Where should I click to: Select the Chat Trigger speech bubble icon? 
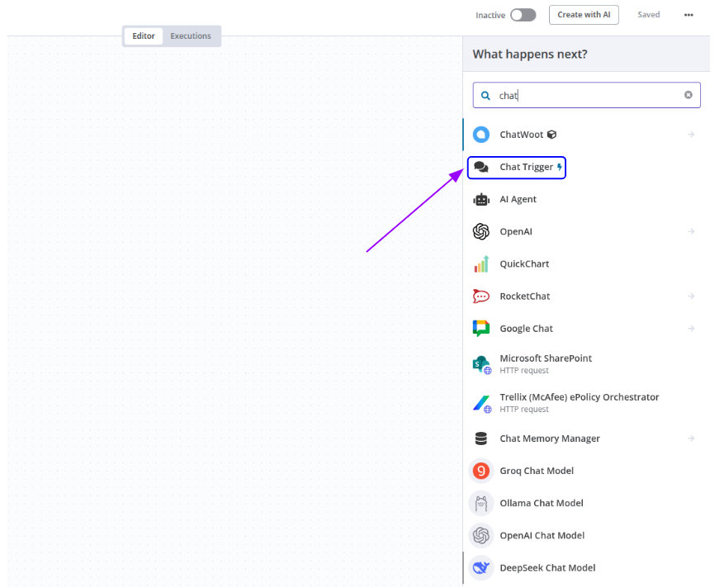tap(481, 167)
